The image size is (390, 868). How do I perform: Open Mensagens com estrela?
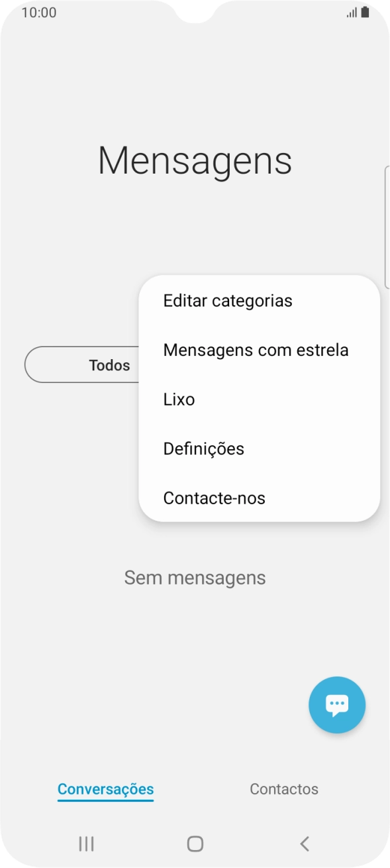click(256, 350)
